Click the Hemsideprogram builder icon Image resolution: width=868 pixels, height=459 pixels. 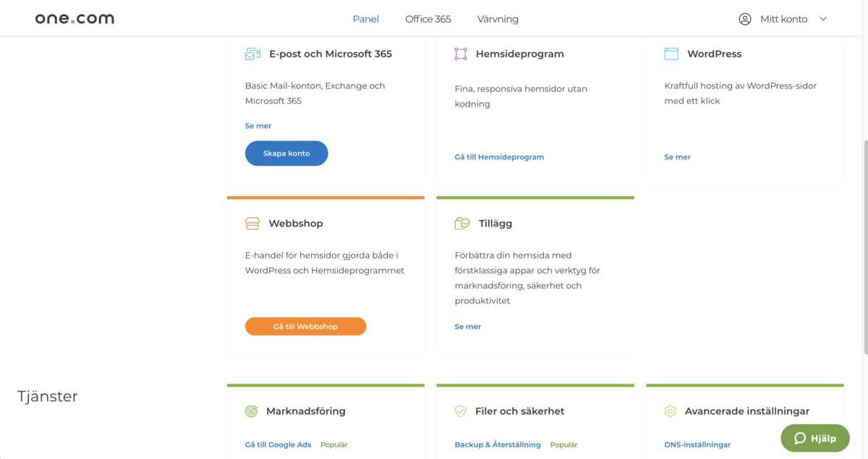click(x=461, y=54)
